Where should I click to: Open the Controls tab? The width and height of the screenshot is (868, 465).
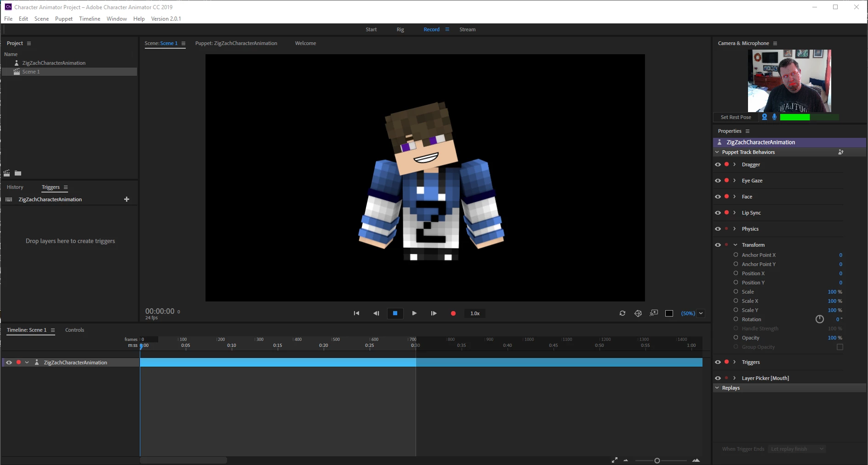tap(74, 330)
